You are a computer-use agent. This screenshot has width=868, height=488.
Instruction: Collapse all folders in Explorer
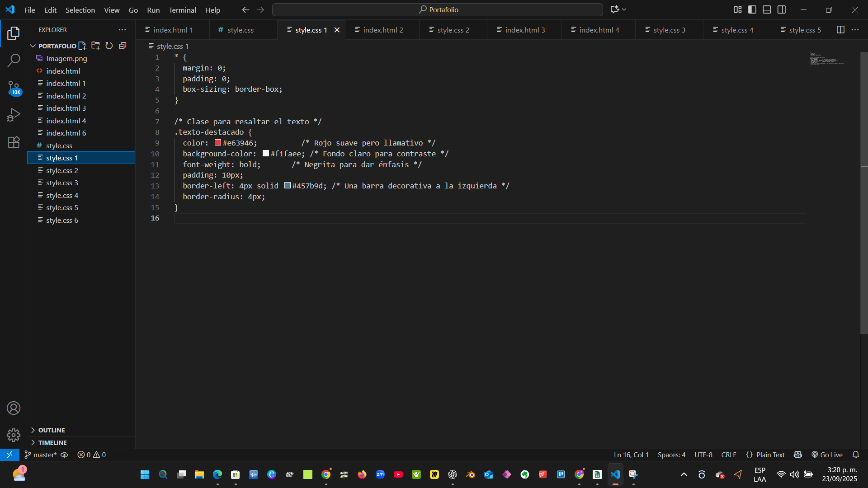pyautogui.click(x=123, y=46)
